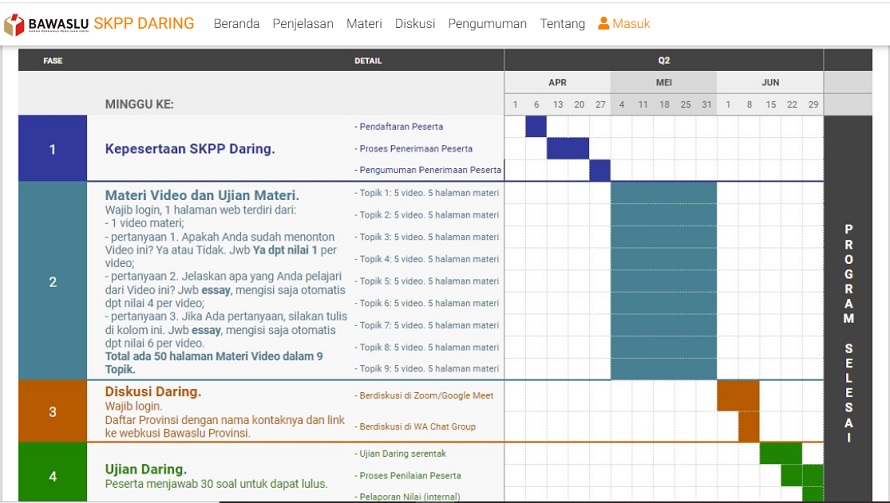Screen dimensions: 890x503
Task: Click the Pendaftaran Peserta blue timeline block
Action: [536, 126]
